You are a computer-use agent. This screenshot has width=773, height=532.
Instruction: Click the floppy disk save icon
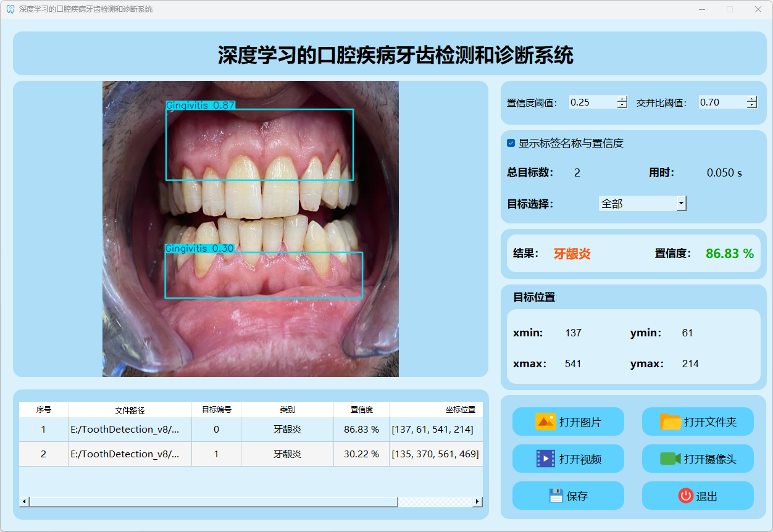click(x=556, y=496)
